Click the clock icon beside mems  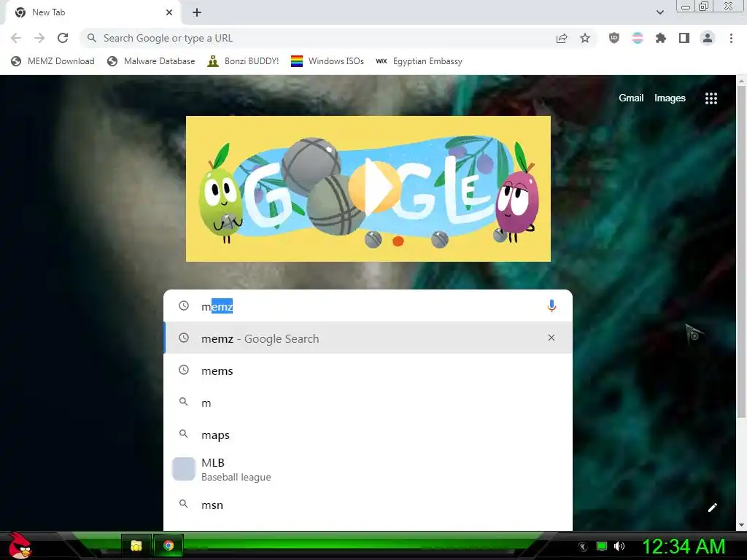(x=184, y=370)
